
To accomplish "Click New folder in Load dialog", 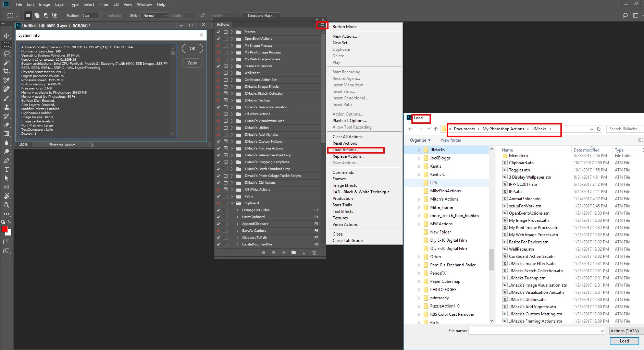I will click(451, 140).
